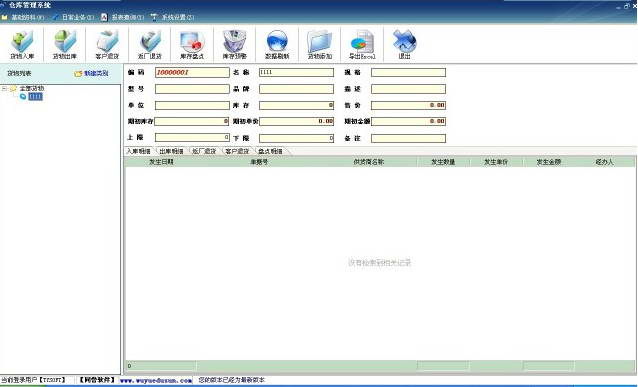Screen dimensions: 638x387
Task: Click the 货物入库 toolbar icon
Action: tap(22, 44)
